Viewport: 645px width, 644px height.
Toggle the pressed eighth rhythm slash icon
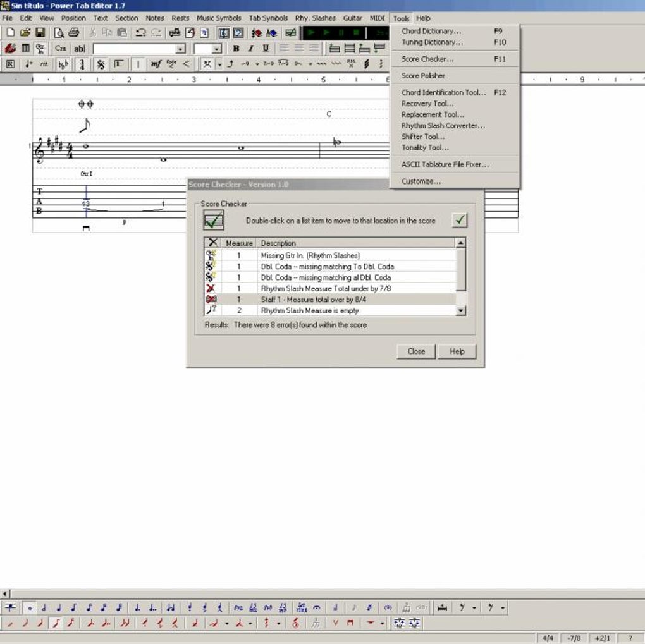tap(56, 623)
